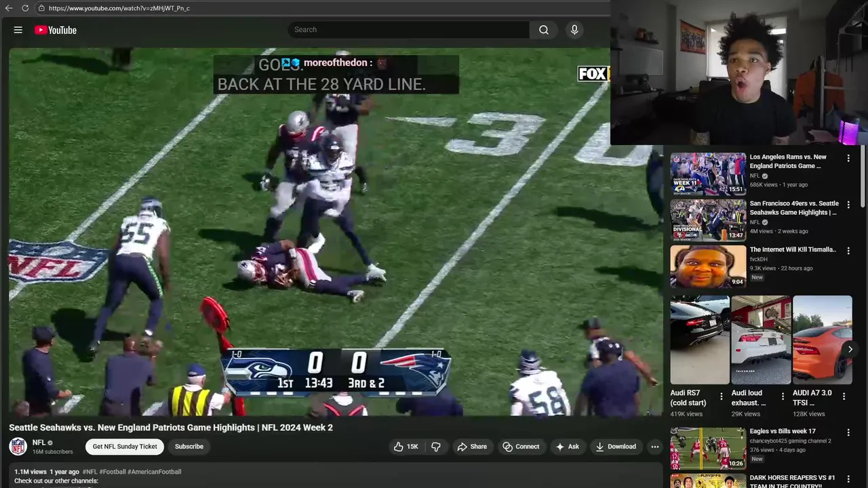This screenshot has height=488, width=868.
Task: Open the fvckDH channel name
Action: pyautogui.click(x=760, y=259)
